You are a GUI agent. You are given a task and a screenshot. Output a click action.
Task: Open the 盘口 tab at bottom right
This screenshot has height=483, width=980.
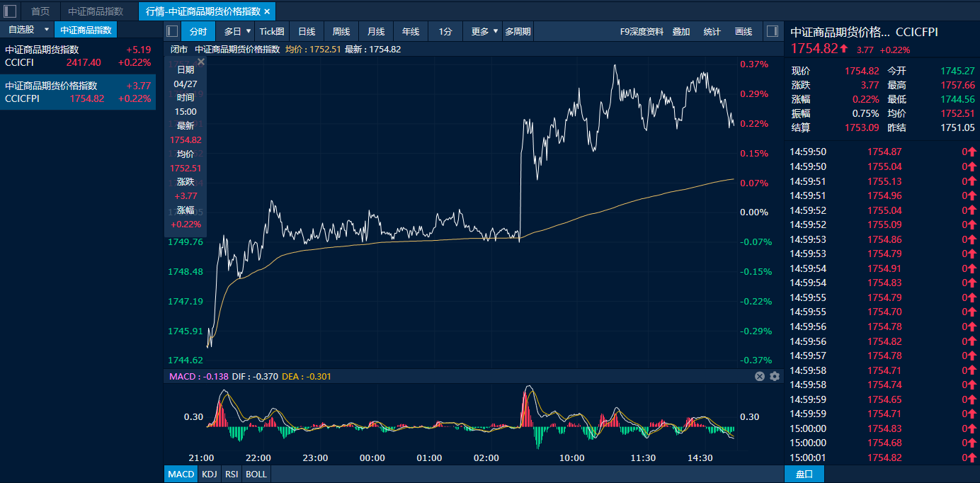pyautogui.click(x=804, y=474)
